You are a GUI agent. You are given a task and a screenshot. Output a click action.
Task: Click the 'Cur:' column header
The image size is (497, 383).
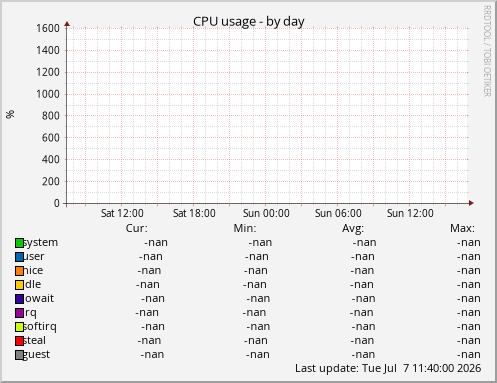(x=137, y=229)
